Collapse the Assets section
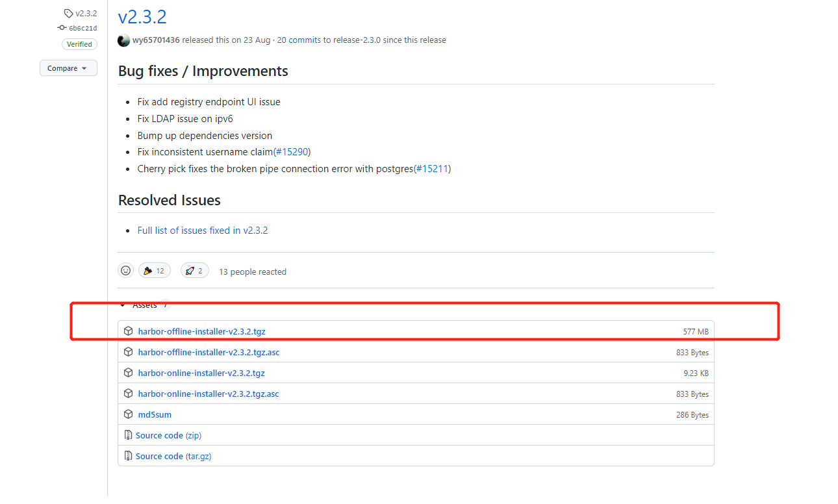The height and width of the screenshot is (504, 838). pos(144,305)
